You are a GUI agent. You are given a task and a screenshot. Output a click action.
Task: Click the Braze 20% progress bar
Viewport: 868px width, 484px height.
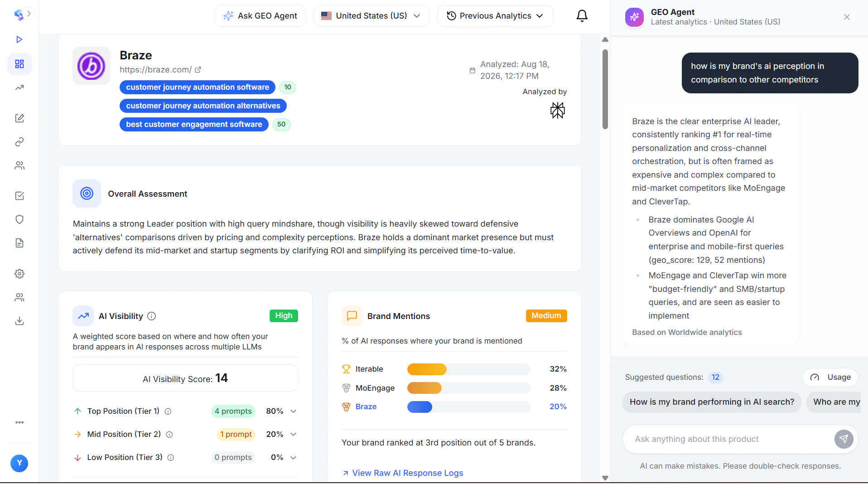pyautogui.click(x=468, y=407)
